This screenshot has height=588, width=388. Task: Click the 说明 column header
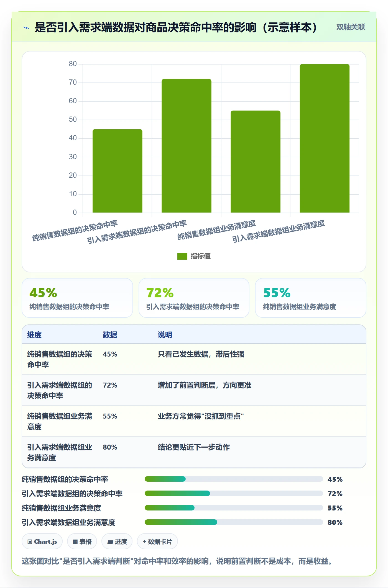[x=165, y=335]
